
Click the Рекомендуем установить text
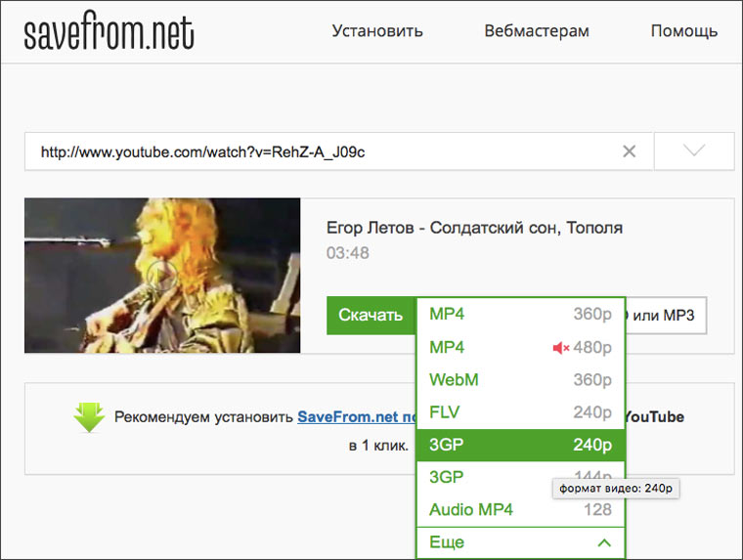pyautogui.click(x=203, y=417)
